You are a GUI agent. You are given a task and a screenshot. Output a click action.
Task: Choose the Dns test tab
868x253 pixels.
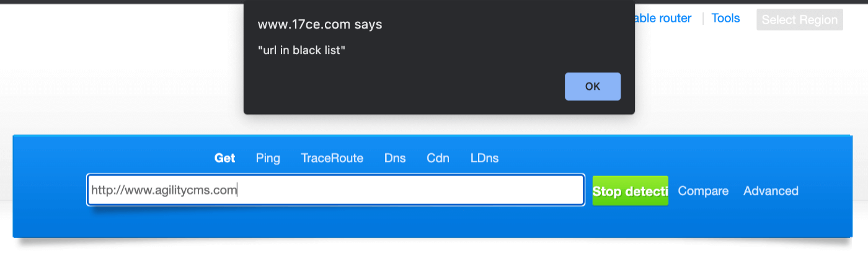pos(395,158)
